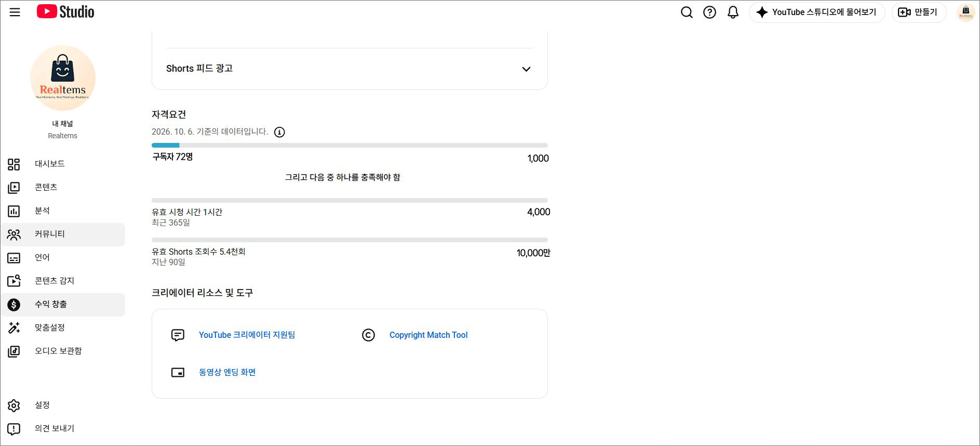980x446 pixels.
Task: Open the 맞춤설정 menu item
Action: pos(63,327)
